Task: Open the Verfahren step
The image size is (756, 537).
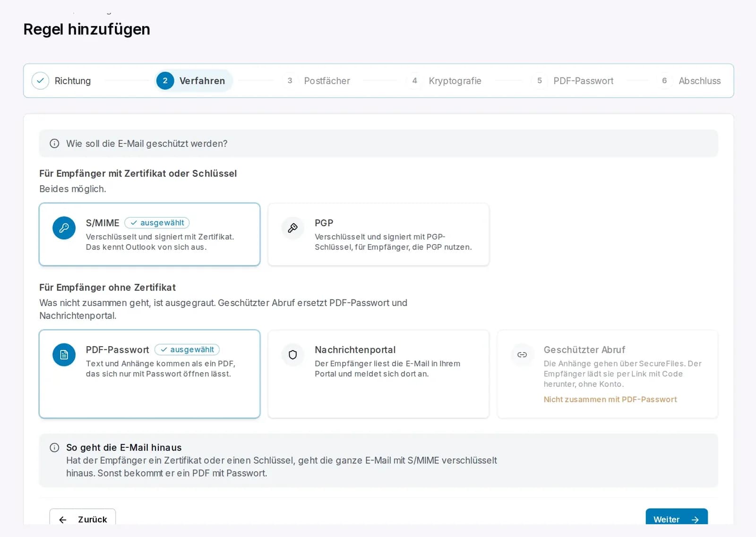Action: pyautogui.click(x=194, y=81)
